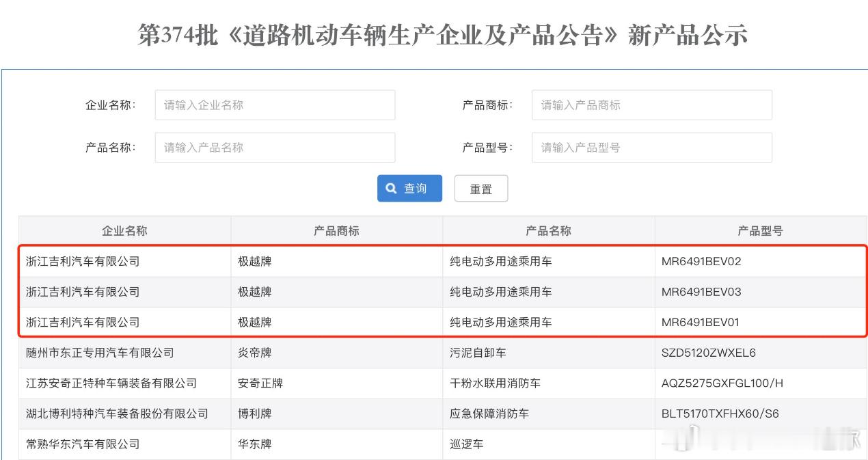Select model cell MR6491BEV02
Image resolution: width=868 pixels, height=460 pixels.
(701, 262)
